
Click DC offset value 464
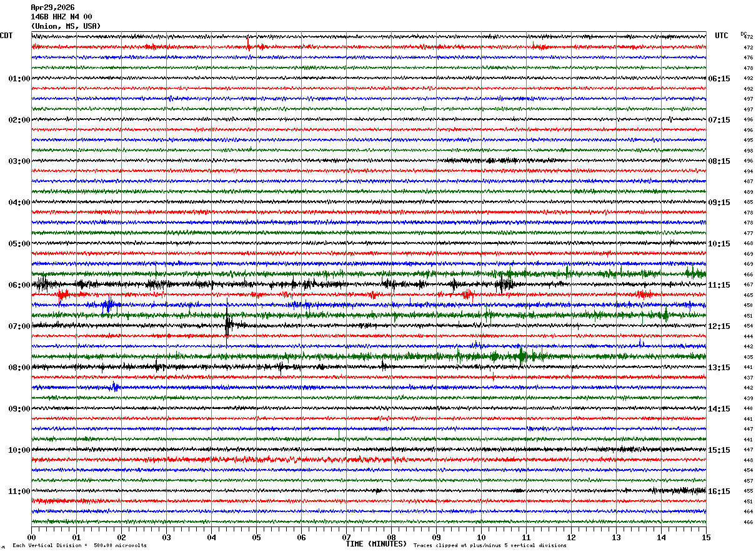pyautogui.click(x=748, y=511)
